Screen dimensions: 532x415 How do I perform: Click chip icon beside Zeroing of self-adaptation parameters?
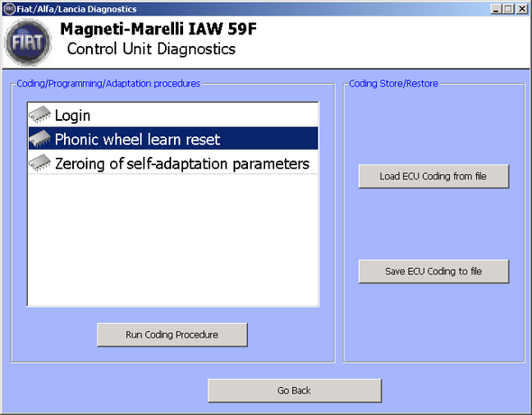coord(40,163)
